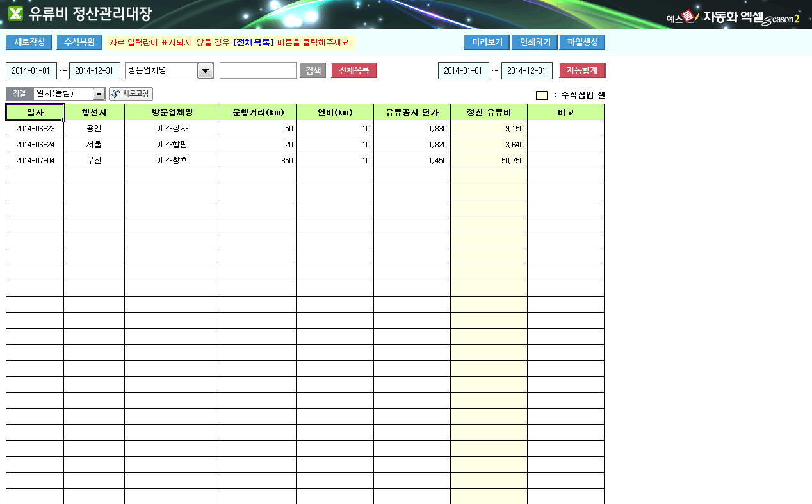Image resolution: width=812 pixels, height=504 pixels.
Task: Click the date cell 2014-06-24
Action: coord(35,144)
